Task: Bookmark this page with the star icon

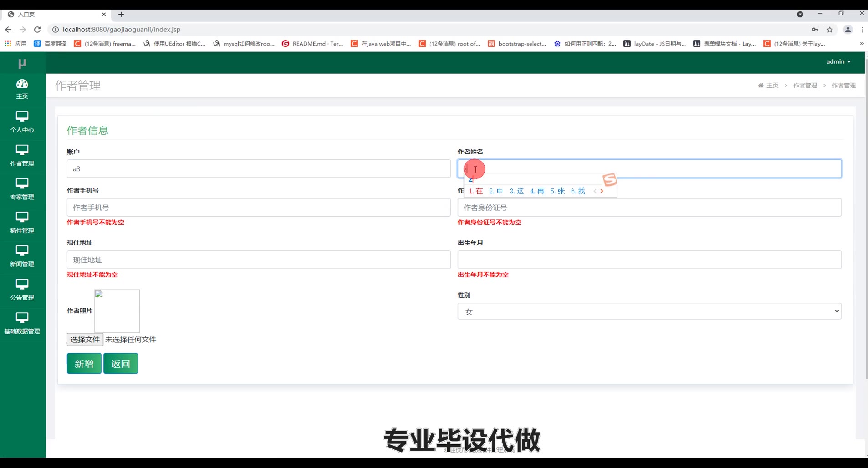Action: (x=830, y=30)
